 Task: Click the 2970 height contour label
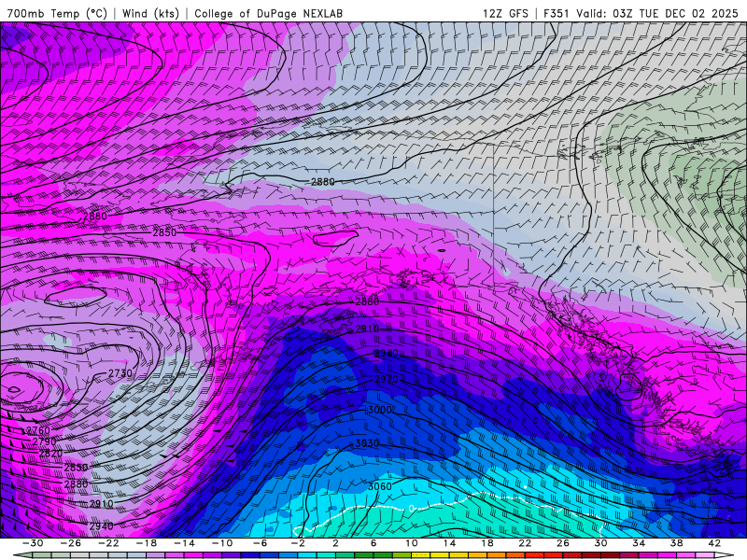pos(387,380)
